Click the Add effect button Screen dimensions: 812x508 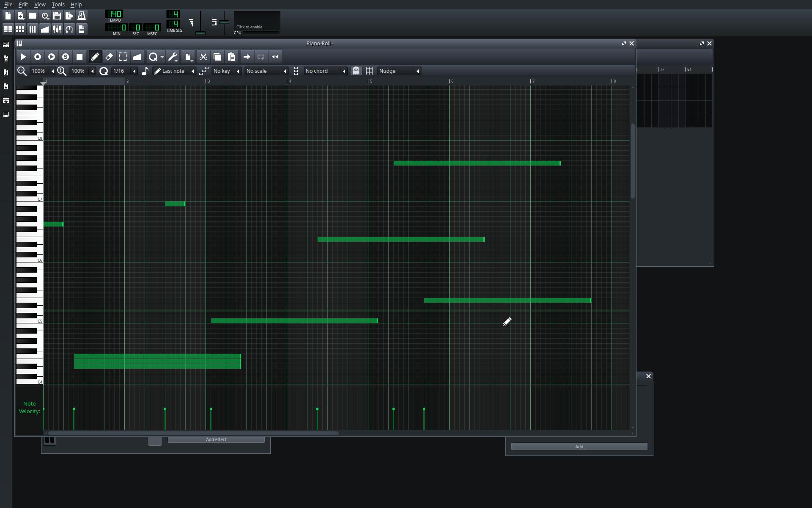(x=216, y=440)
